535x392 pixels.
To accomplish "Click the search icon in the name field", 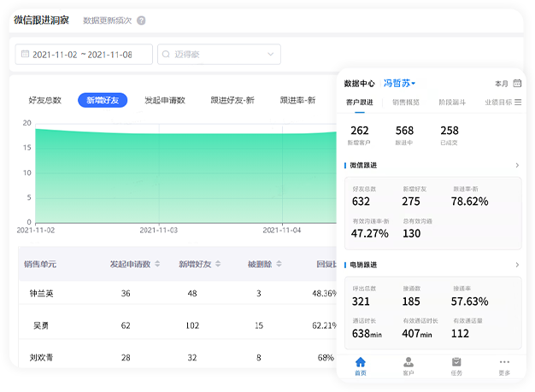I will tap(167, 55).
